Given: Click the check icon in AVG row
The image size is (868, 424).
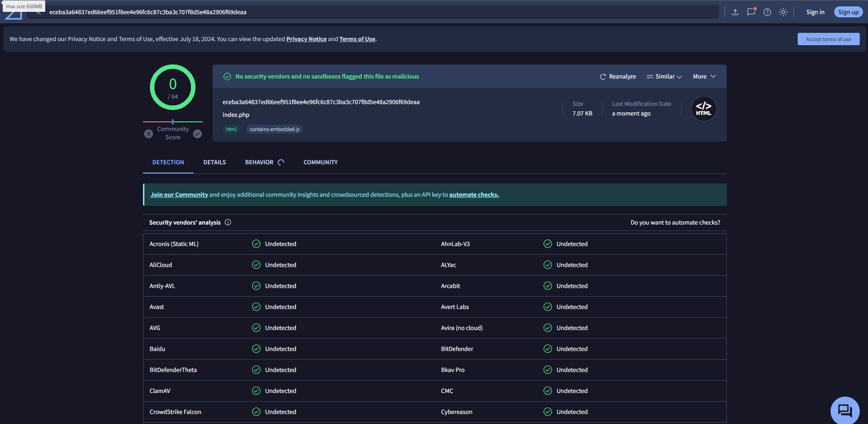Looking at the screenshot, I should click(x=256, y=328).
